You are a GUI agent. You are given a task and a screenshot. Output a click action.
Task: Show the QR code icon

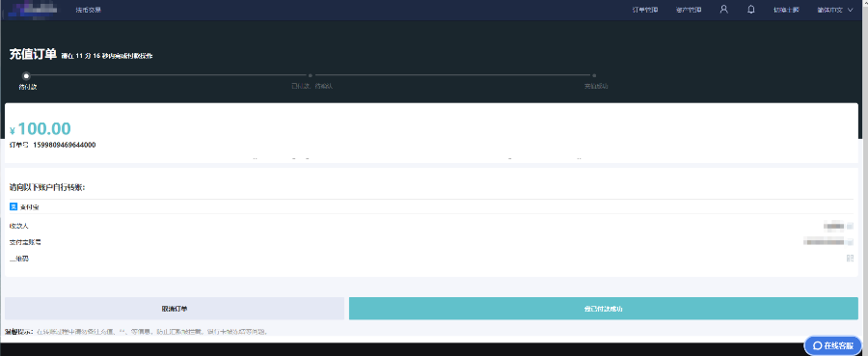tap(851, 258)
